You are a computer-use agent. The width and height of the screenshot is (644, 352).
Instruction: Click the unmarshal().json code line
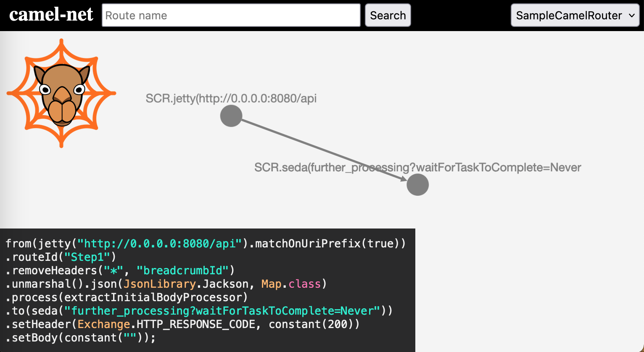click(x=166, y=284)
